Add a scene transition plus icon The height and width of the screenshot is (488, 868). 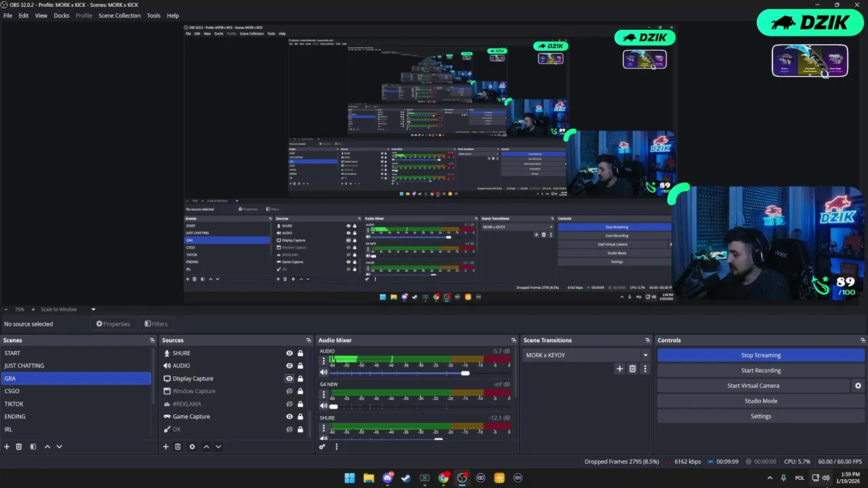[619, 369]
